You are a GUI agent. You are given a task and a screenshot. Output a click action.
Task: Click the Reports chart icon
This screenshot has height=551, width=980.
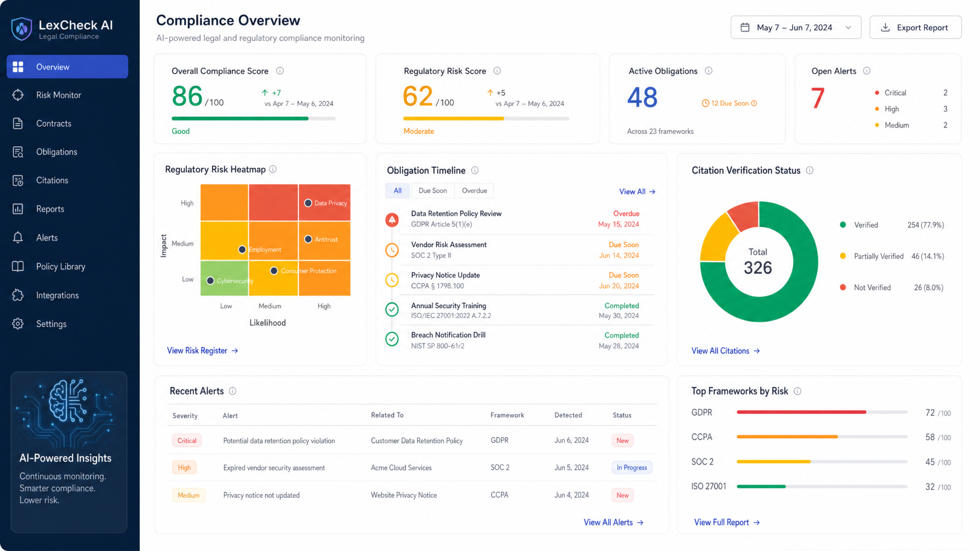coord(18,209)
